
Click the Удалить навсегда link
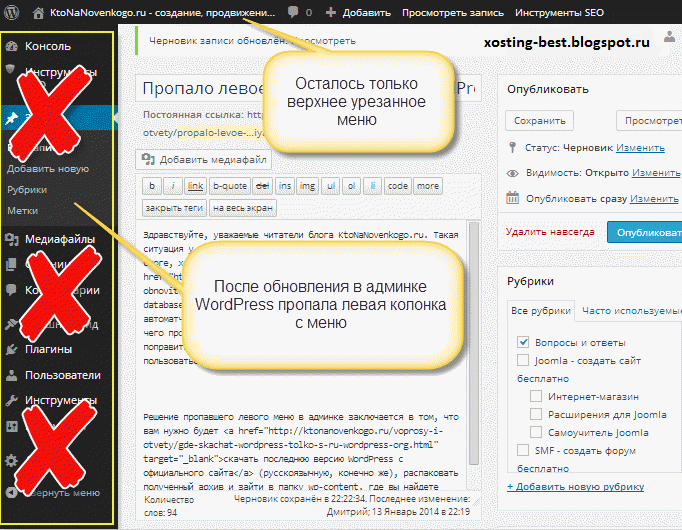coord(550,232)
